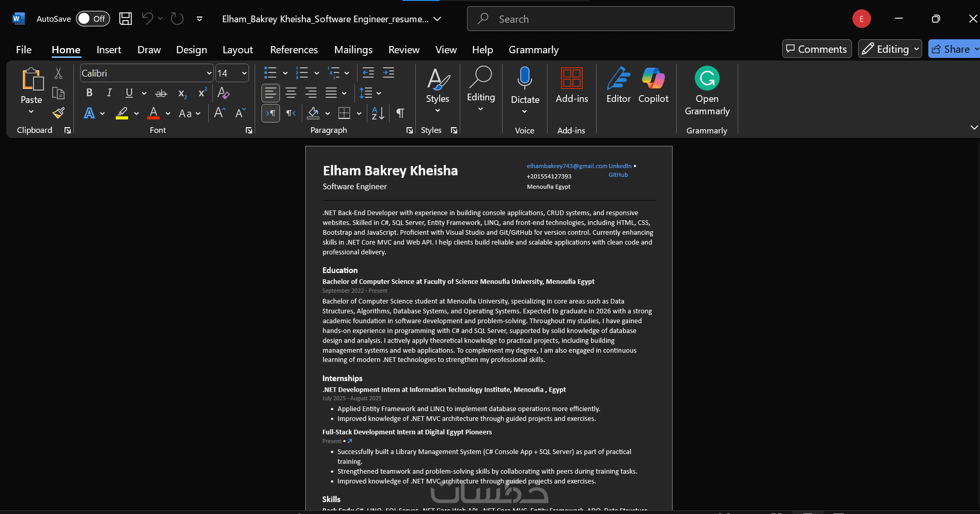
Task: Launch Copilot from the ribbon
Action: (654, 85)
